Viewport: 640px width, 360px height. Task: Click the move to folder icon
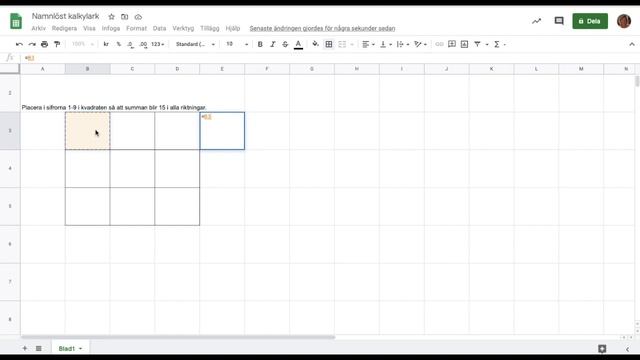[124, 17]
